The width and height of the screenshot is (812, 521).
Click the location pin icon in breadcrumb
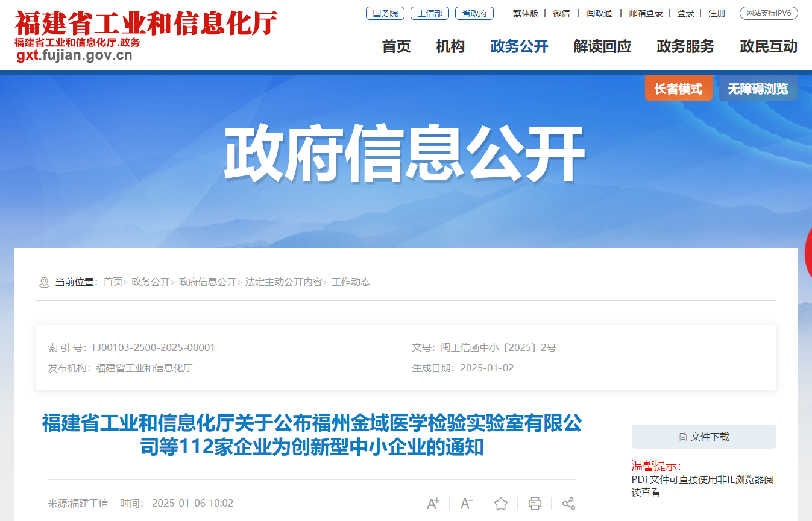tap(44, 282)
